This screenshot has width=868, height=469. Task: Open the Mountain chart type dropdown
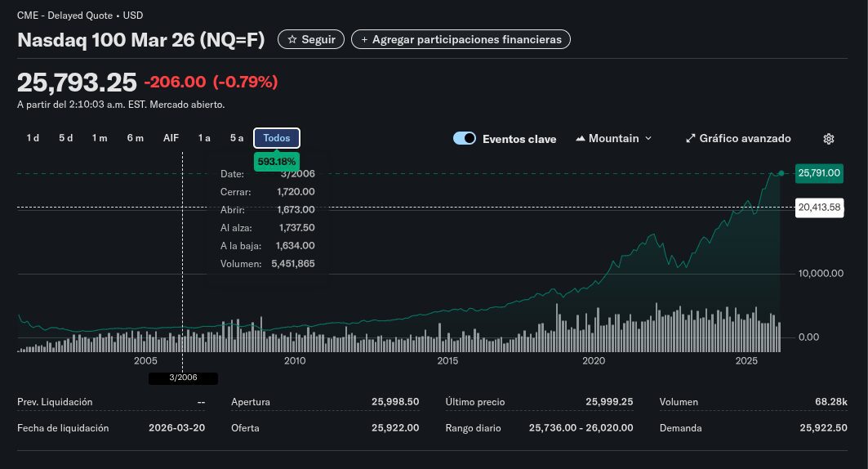[x=614, y=138]
